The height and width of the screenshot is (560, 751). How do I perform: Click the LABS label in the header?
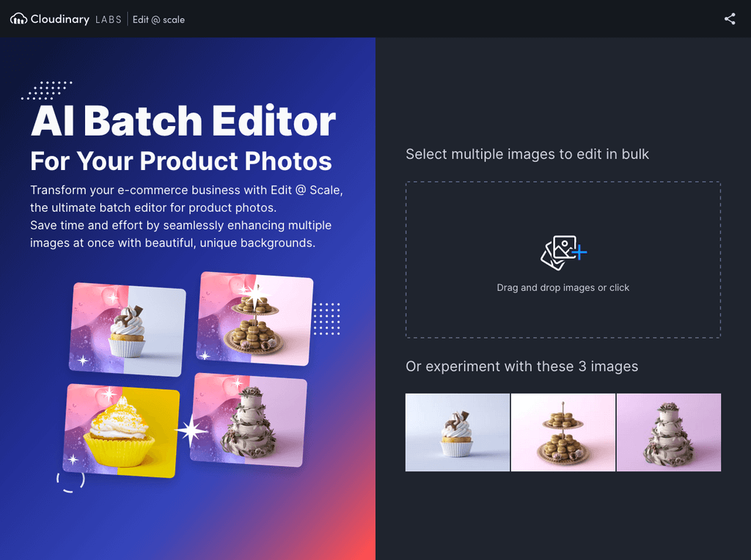(109, 19)
